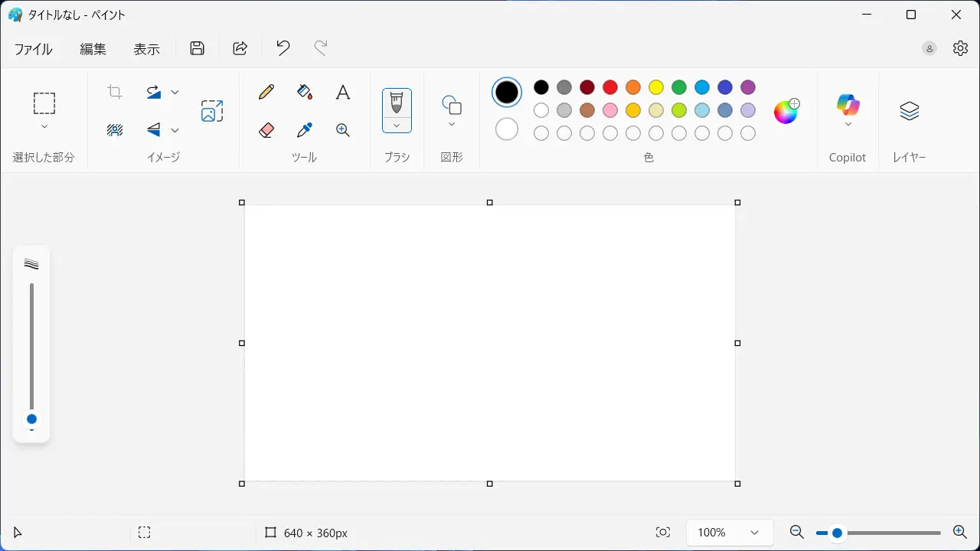Expand the brush type dropdown
980x551 pixels.
coord(397,126)
